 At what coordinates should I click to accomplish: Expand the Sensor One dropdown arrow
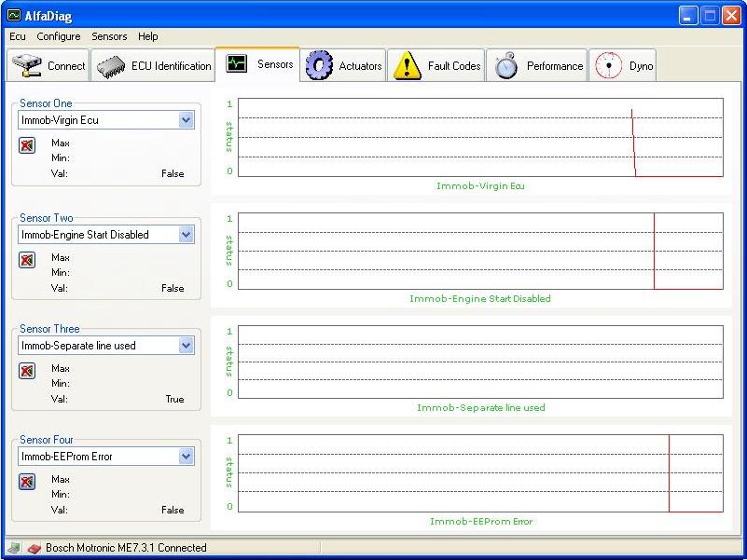187,120
